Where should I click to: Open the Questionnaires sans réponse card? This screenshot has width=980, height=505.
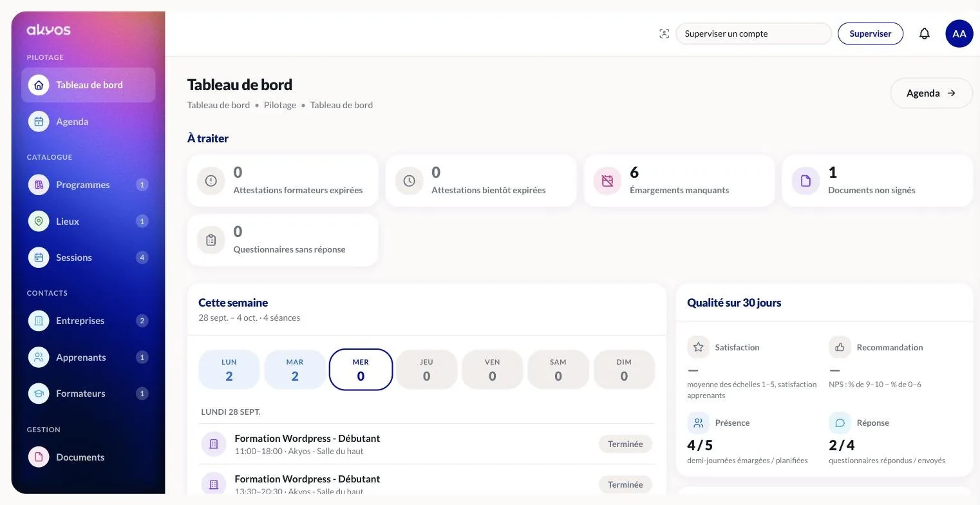283,240
